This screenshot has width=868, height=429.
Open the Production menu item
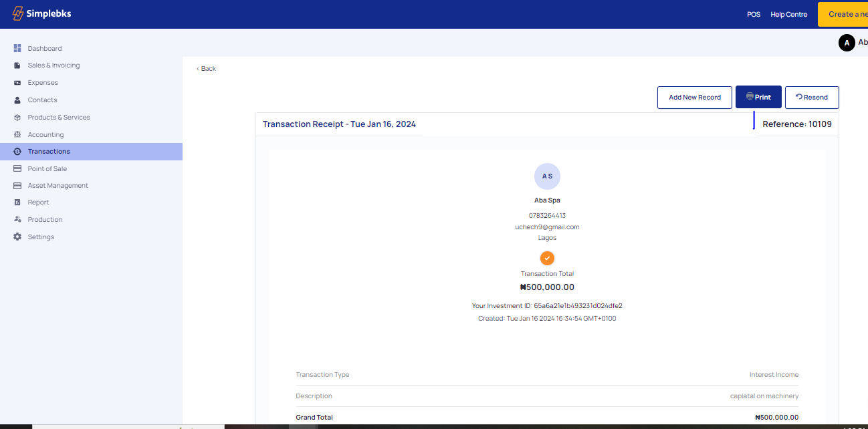point(45,220)
